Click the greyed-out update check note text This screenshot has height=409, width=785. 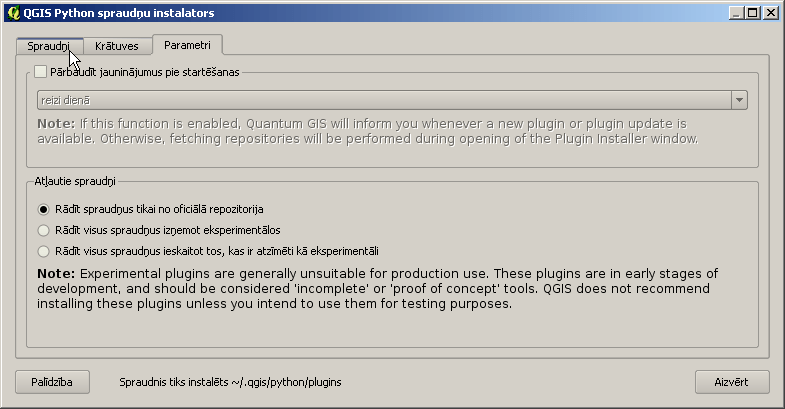pyautogui.click(x=368, y=131)
